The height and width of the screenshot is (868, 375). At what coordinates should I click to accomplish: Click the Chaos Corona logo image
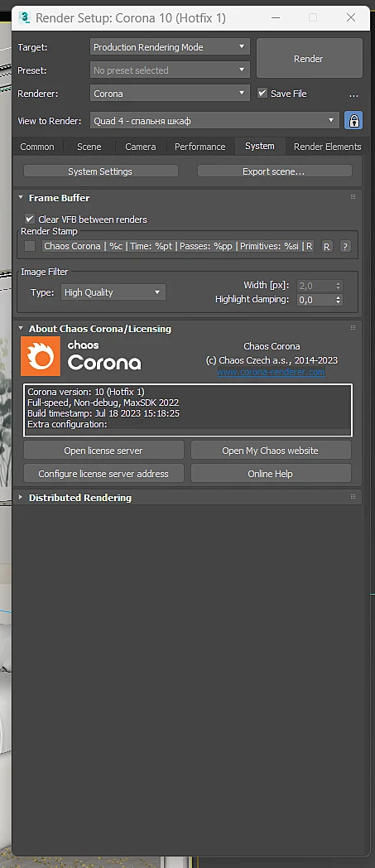click(81, 356)
